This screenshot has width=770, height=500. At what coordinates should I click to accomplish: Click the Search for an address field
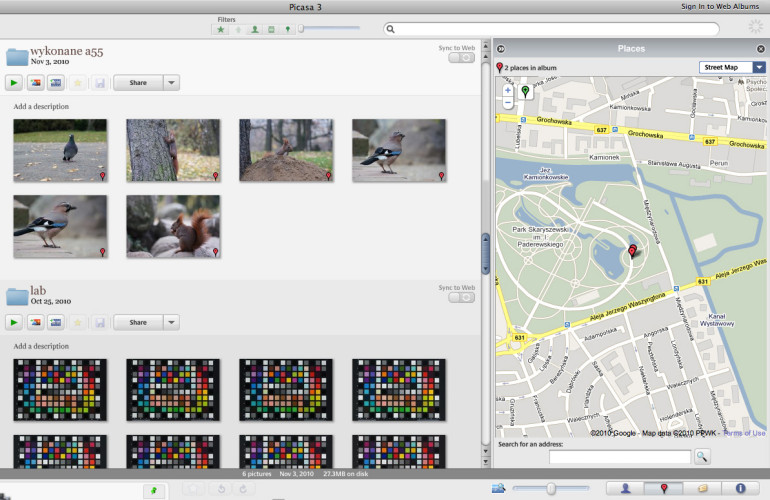pos(620,457)
